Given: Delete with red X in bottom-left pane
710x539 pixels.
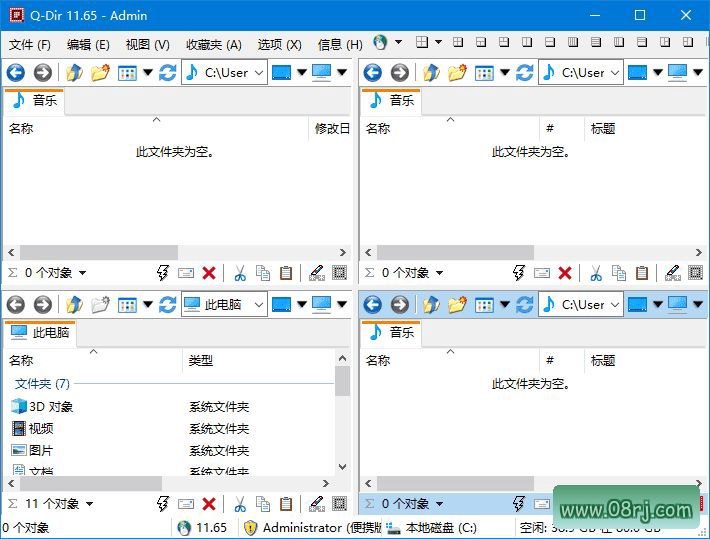Looking at the screenshot, I should (209, 504).
